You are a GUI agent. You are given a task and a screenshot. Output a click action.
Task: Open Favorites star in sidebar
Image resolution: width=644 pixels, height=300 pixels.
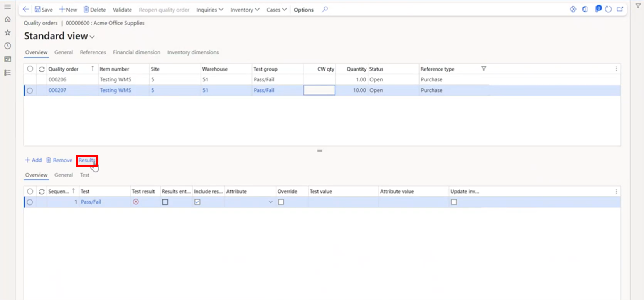(7, 33)
